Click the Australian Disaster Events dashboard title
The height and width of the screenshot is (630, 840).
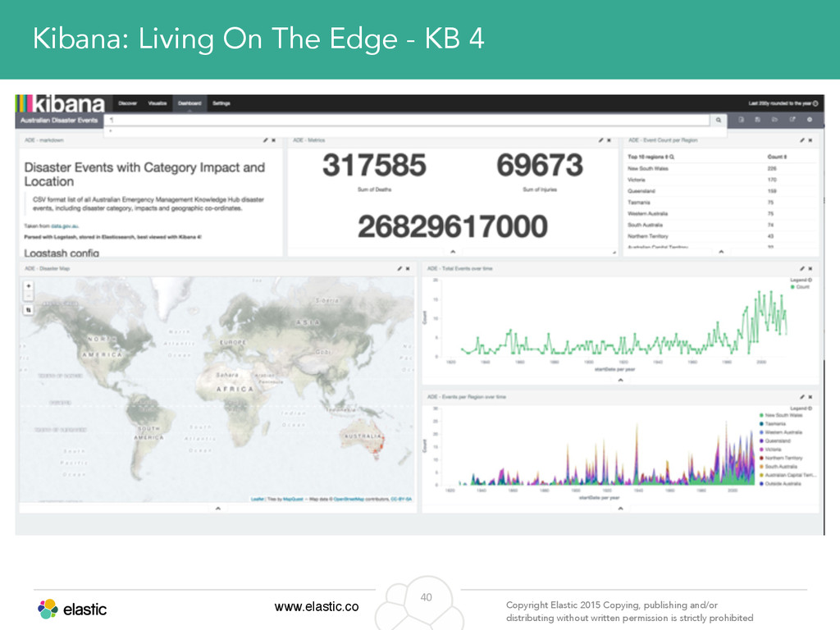59,120
